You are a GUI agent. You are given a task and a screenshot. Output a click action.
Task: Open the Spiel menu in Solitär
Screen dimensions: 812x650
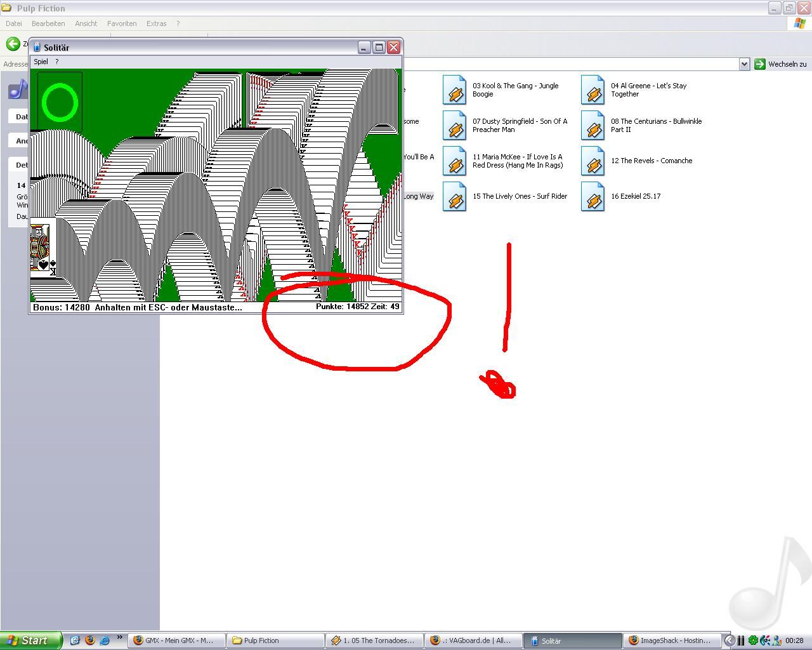[41, 62]
